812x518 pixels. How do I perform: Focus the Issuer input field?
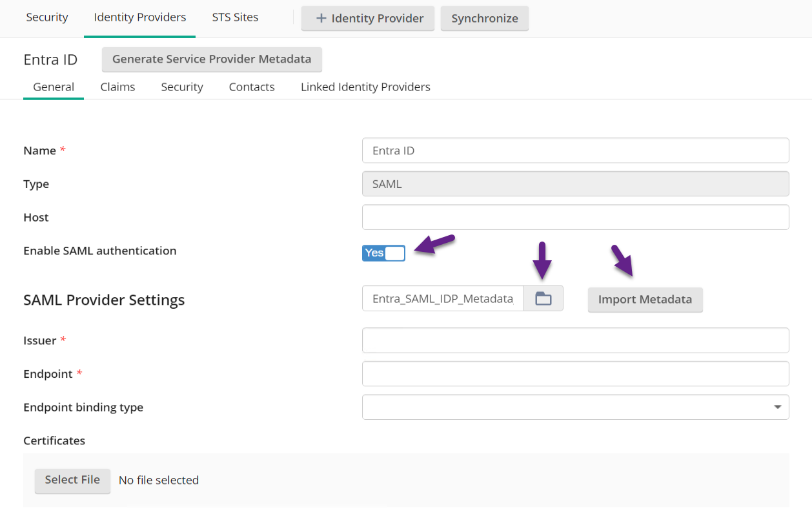576,340
